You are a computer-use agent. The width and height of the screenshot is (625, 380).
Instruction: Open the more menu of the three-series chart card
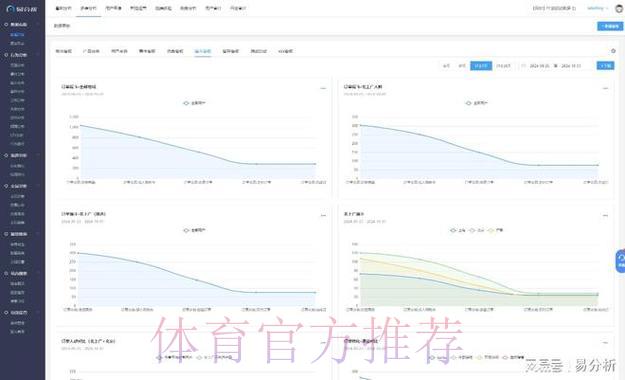[x=605, y=215]
